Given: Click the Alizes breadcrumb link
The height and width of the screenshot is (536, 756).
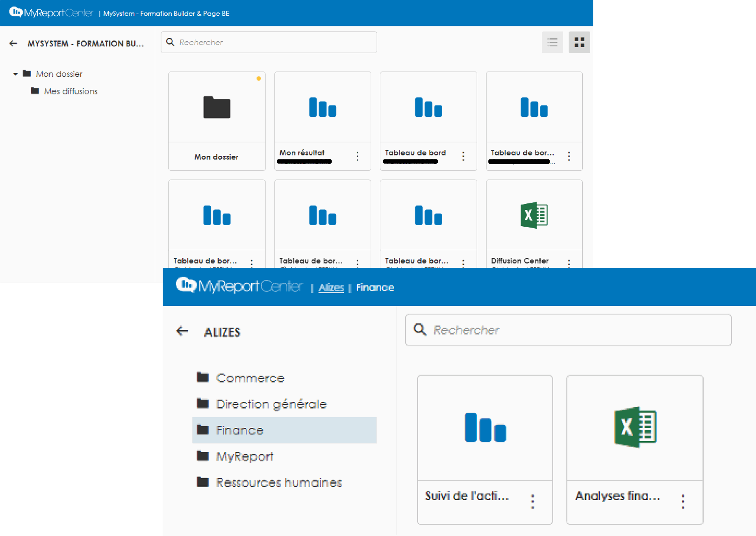Looking at the screenshot, I should coord(331,288).
